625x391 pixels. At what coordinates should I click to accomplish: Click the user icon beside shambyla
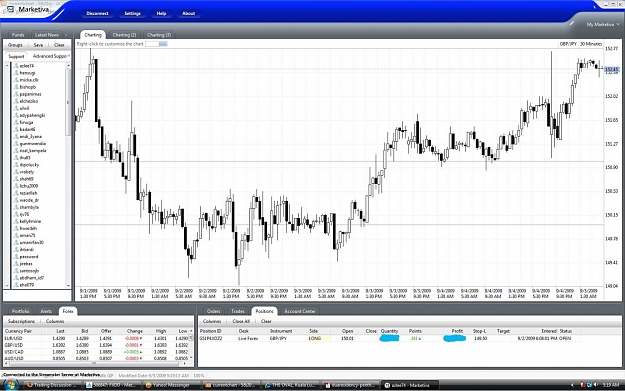pyautogui.click(x=16, y=207)
